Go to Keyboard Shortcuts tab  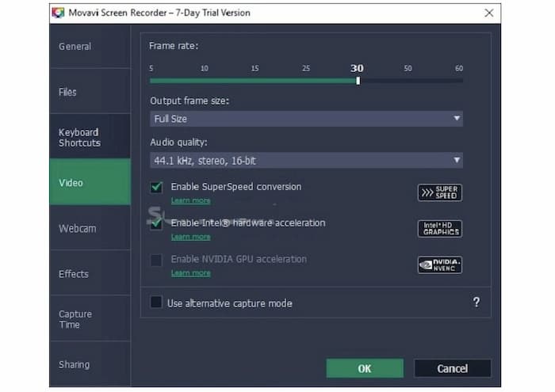coord(90,137)
